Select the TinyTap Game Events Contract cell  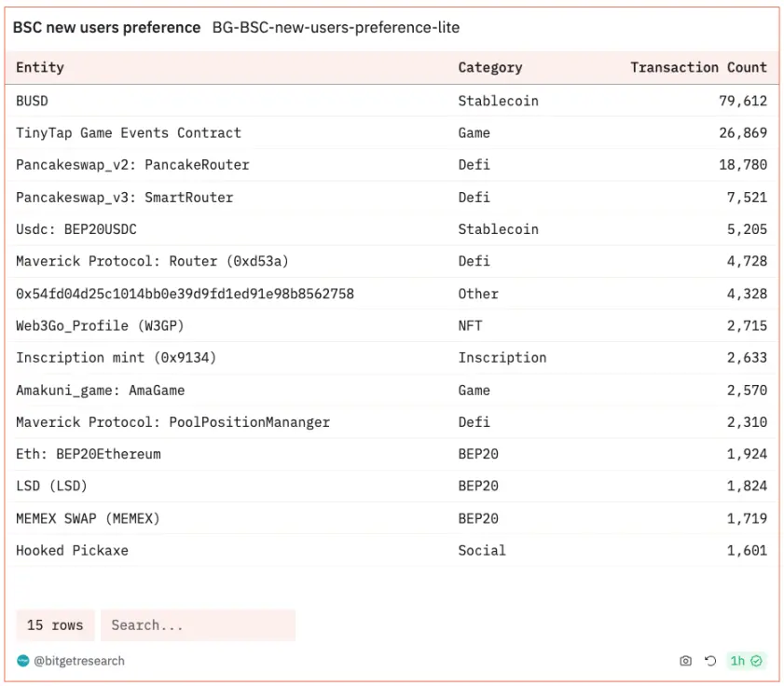point(129,133)
